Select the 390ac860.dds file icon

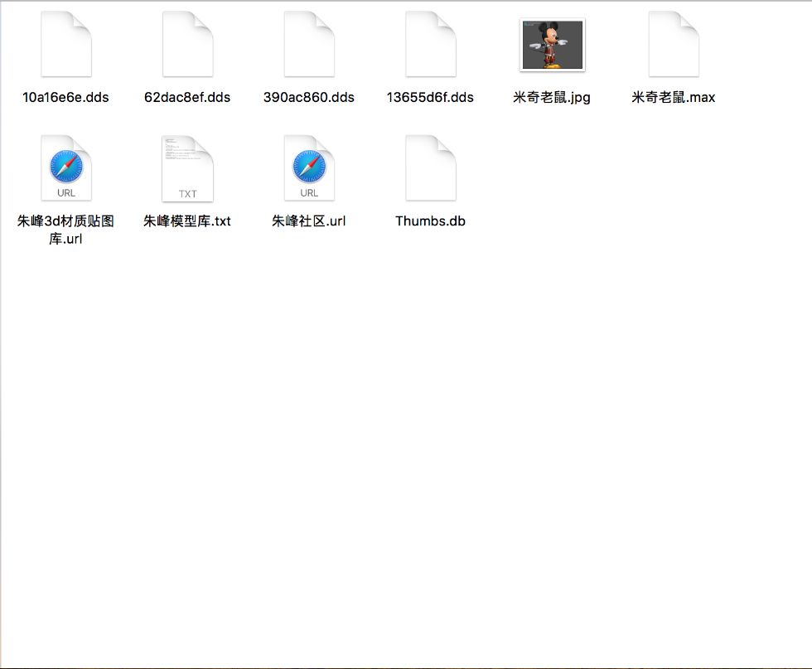pyautogui.click(x=309, y=45)
